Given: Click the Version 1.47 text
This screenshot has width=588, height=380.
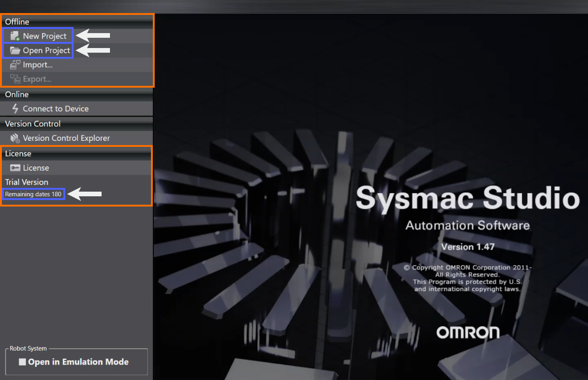Looking at the screenshot, I should click(x=468, y=247).
